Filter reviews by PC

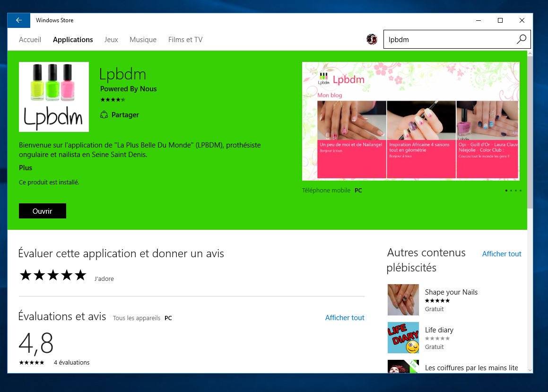(168, 318)
